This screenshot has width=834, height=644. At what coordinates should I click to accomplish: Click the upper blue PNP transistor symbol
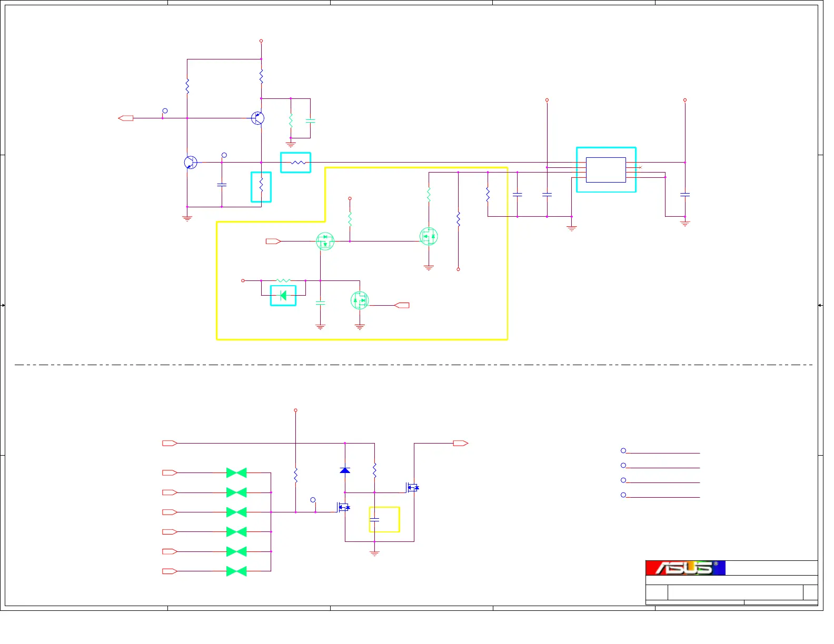pos(257,118)
